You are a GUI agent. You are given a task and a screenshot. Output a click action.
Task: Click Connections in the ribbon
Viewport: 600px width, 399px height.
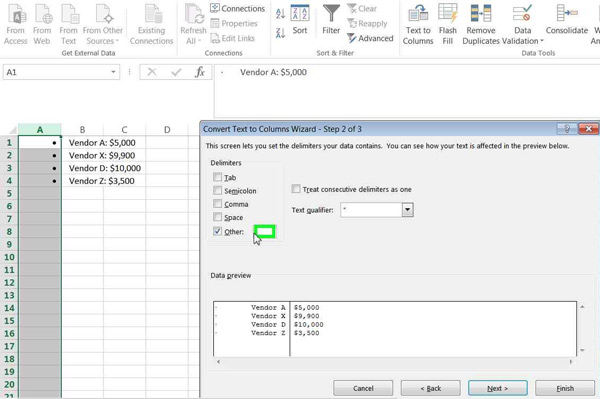click(238, 8)
